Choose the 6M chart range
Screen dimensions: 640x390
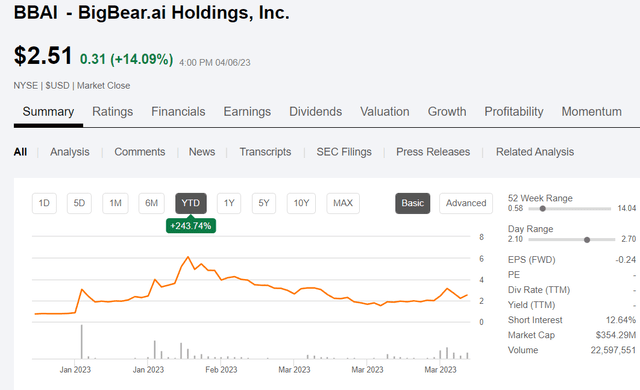(151, 203)
